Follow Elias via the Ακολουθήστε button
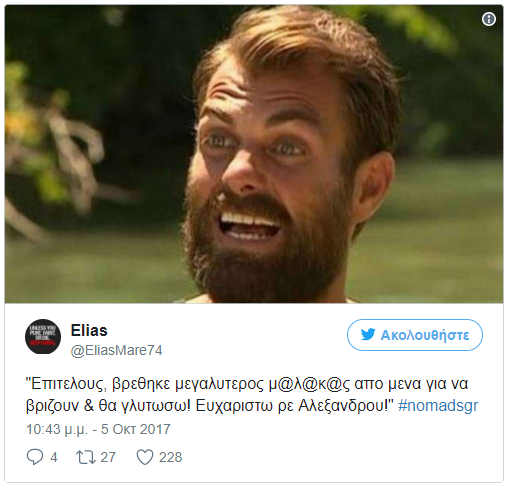The height and width of the screenshot is (488, 508). [x=415, y=335]
